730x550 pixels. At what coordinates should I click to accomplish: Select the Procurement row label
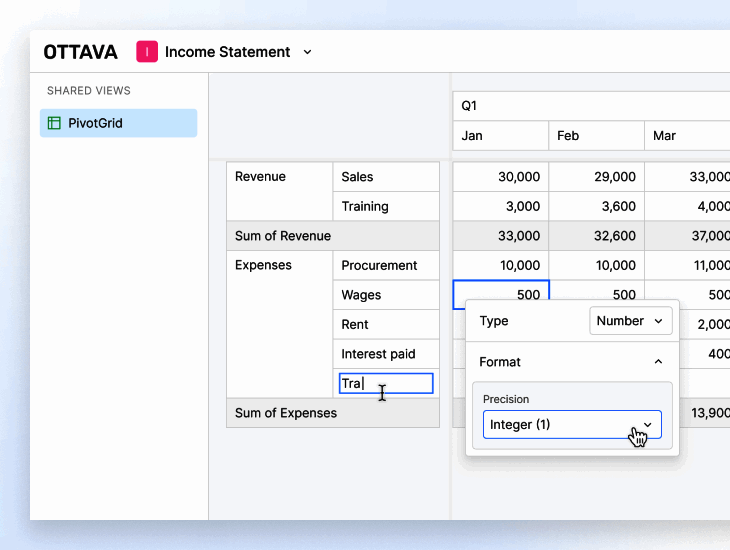[x=385, y=265]
